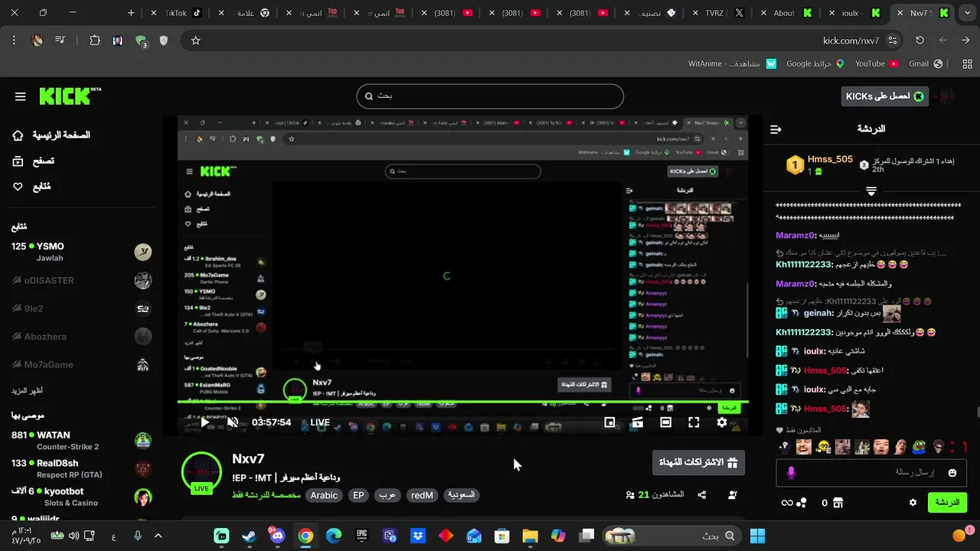Switch to the TVRZ X browser tab
Viewport: 980px width, 551px height.
(x=720, y=13)
